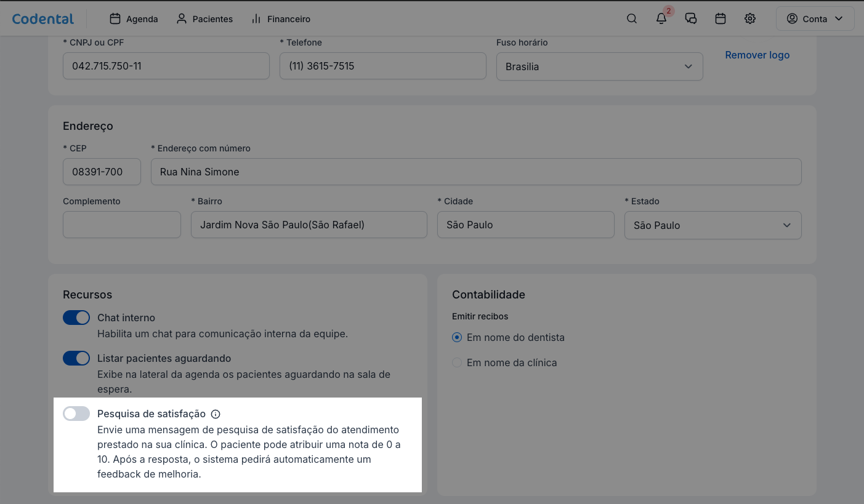Open the Estado dropdown
This screenshot has width=864, height=504.
tap(713, 225)
